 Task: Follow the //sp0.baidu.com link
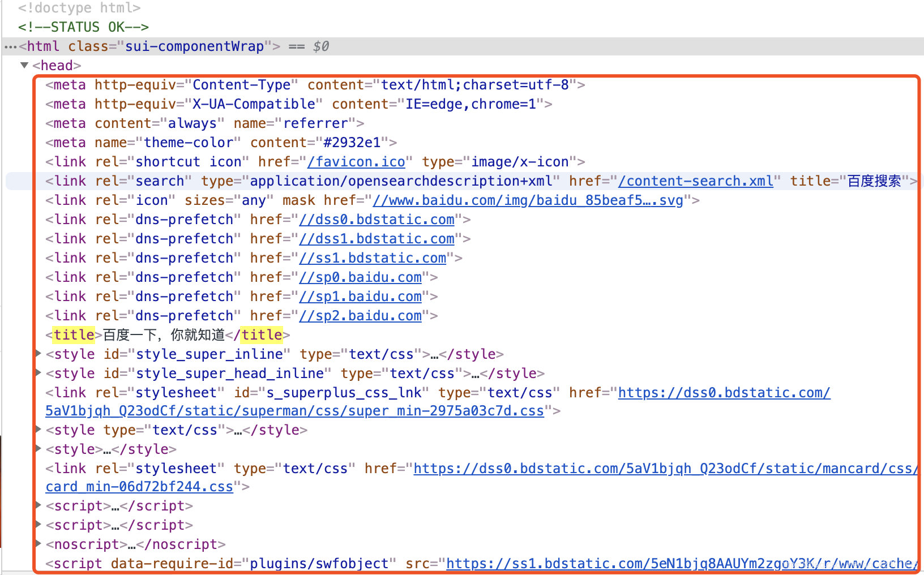point(360,277)
